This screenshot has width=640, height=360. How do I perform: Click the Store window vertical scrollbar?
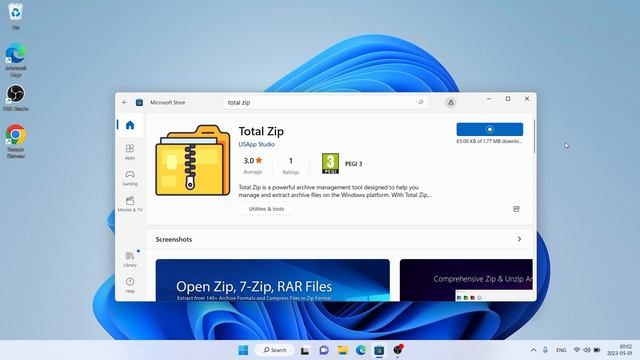point(534,137)
